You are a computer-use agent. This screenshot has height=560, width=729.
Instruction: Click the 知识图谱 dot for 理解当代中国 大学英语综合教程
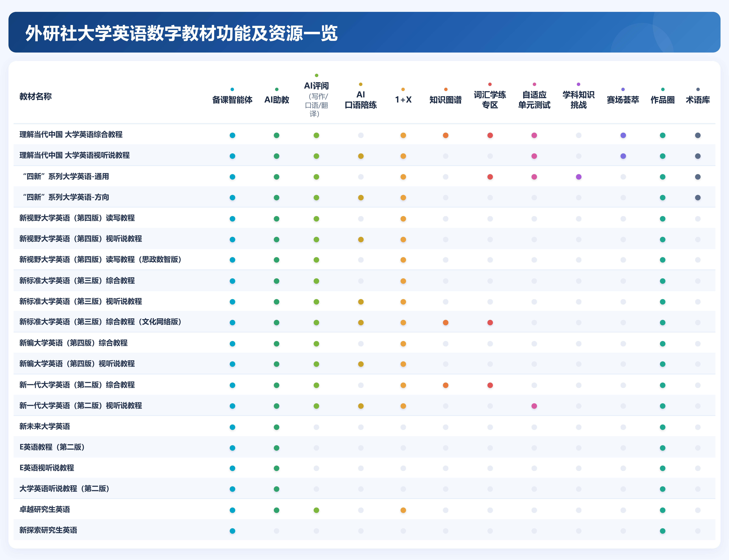(446, 135)
